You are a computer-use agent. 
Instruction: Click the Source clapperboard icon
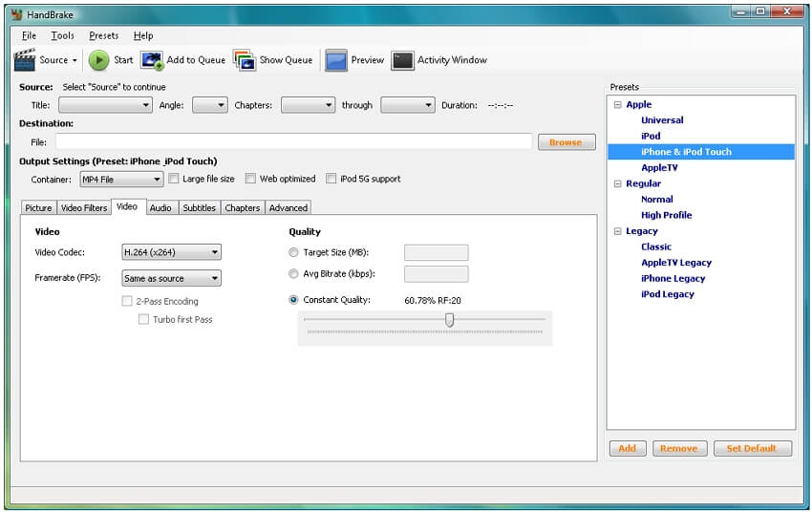coord(24,59)
